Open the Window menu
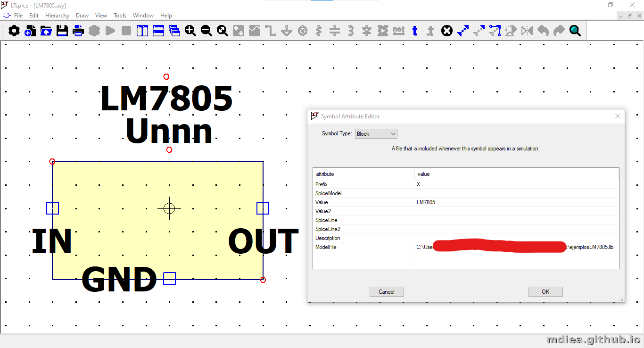Screen dimensions: 644x348 [x=143, y=16]
